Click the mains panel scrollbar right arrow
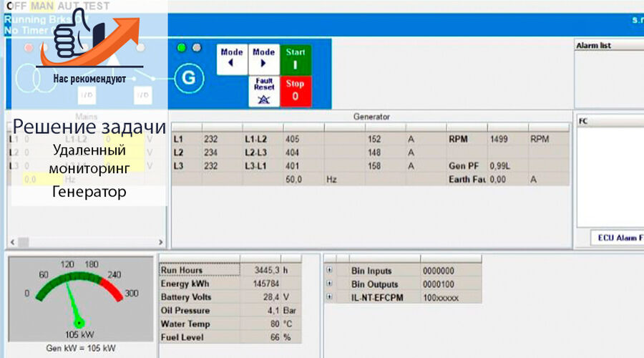Screen dimensions: 644x358 click(160, 242)
